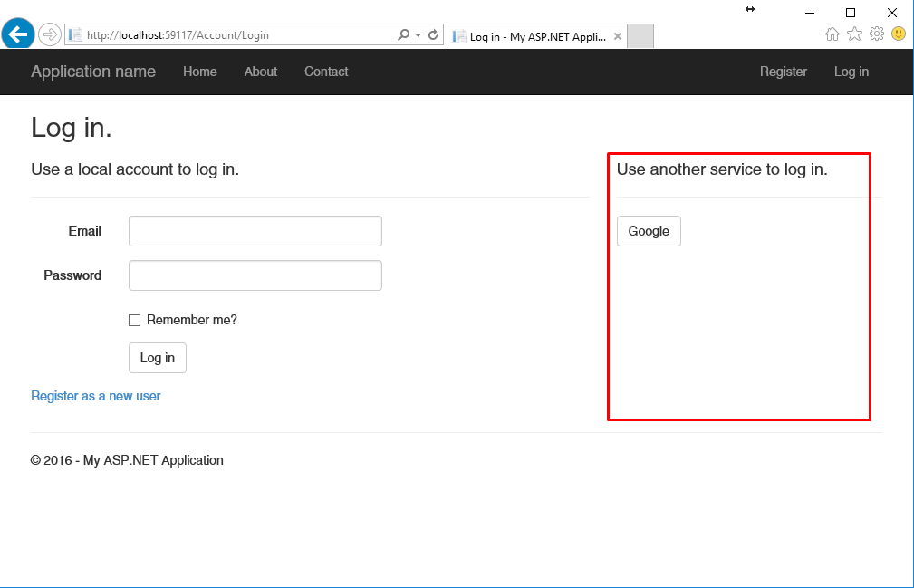Open the browser Home icon
914x588 pixels.
832,34
